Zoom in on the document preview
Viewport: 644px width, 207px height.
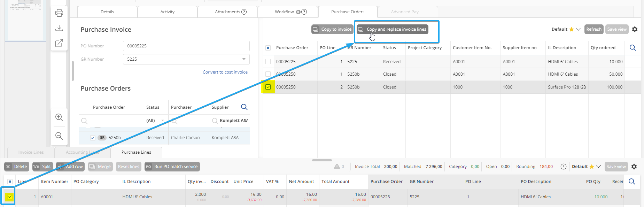tap(59, 117)
